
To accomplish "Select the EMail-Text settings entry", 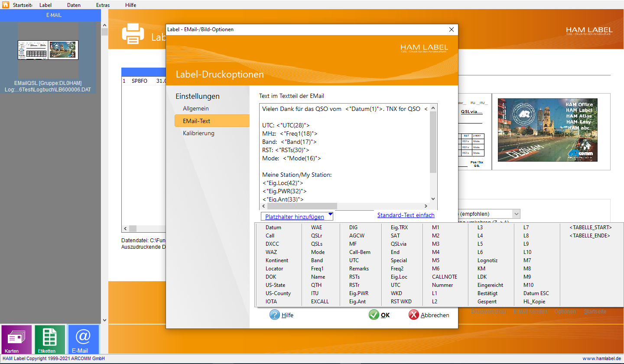I will (x=212, y=121).
